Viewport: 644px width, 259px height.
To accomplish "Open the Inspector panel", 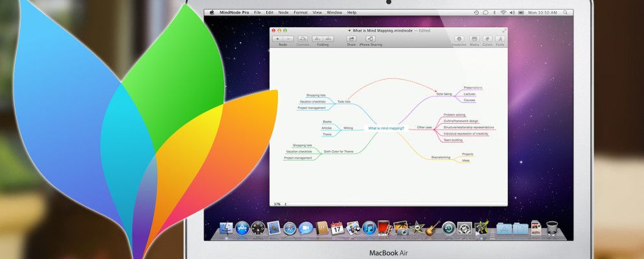I will click(459, 39).
